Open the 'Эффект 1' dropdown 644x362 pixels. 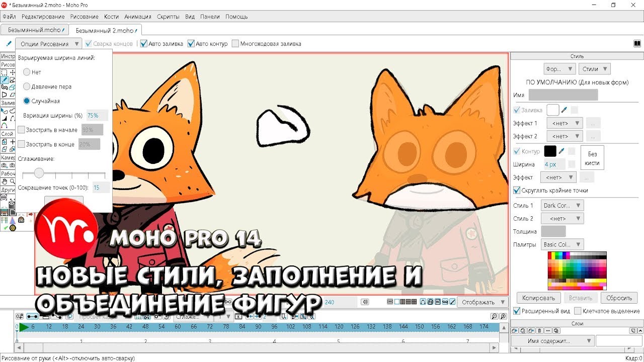(565, 123)
